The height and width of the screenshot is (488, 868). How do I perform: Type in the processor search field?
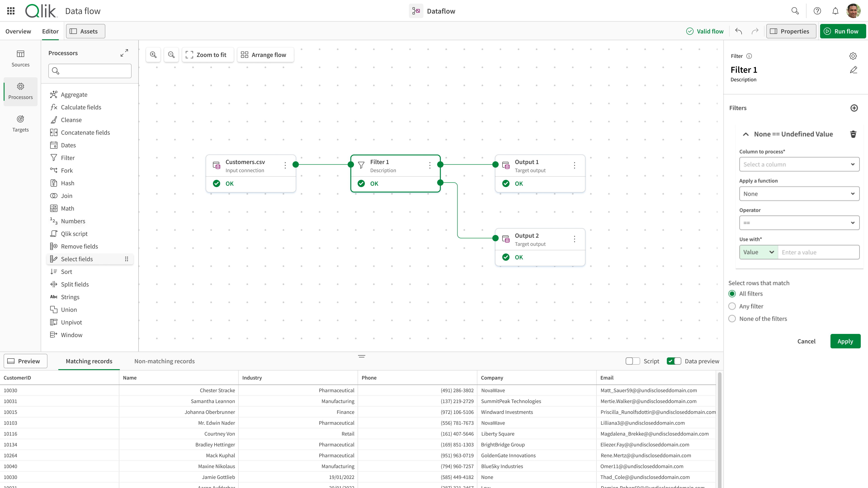click(x=90, y=71)
